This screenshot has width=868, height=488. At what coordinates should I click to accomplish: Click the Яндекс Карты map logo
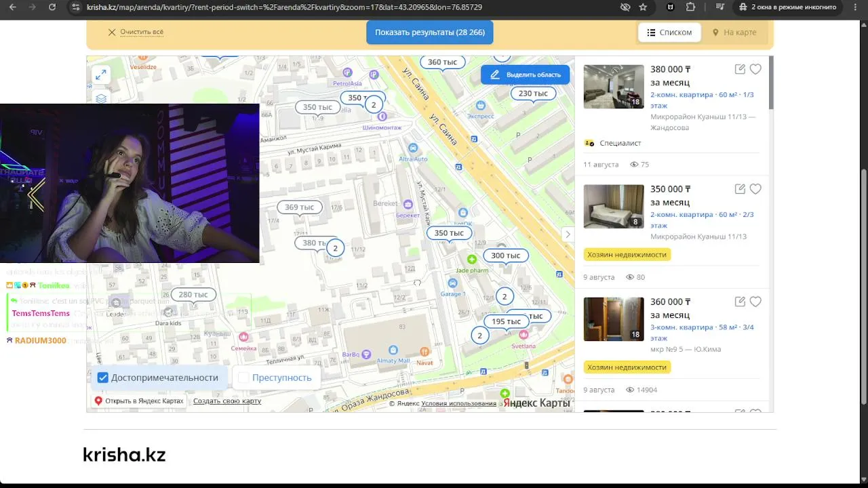point(536,403)
